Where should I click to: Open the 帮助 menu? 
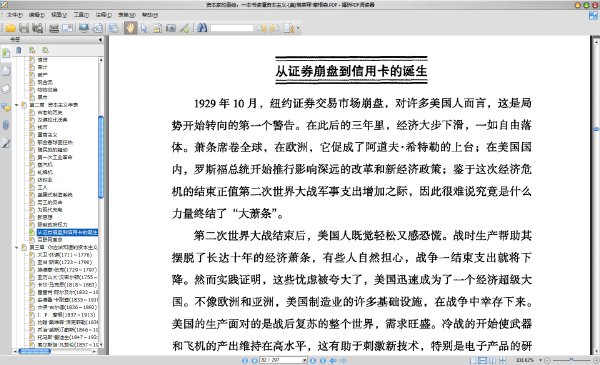pyautogui.click(x=150, y=15)
